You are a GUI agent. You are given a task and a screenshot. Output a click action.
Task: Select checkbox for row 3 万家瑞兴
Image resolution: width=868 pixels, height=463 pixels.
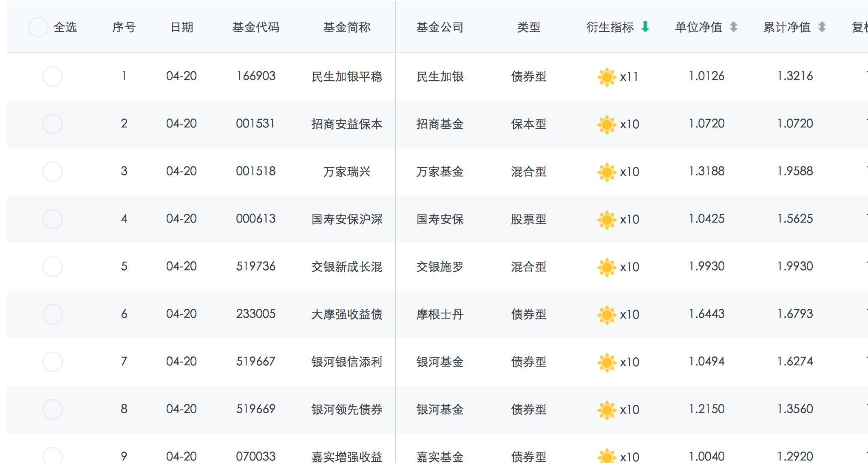(53, 172)
